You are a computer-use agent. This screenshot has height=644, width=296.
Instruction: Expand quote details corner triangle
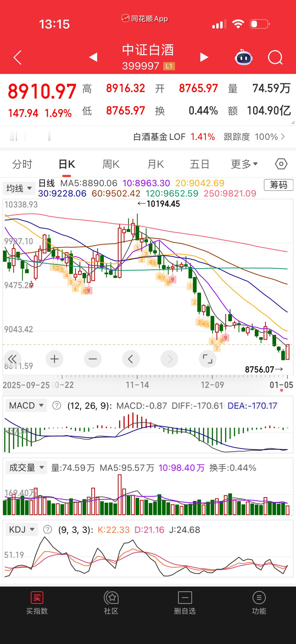click(293, 123)
